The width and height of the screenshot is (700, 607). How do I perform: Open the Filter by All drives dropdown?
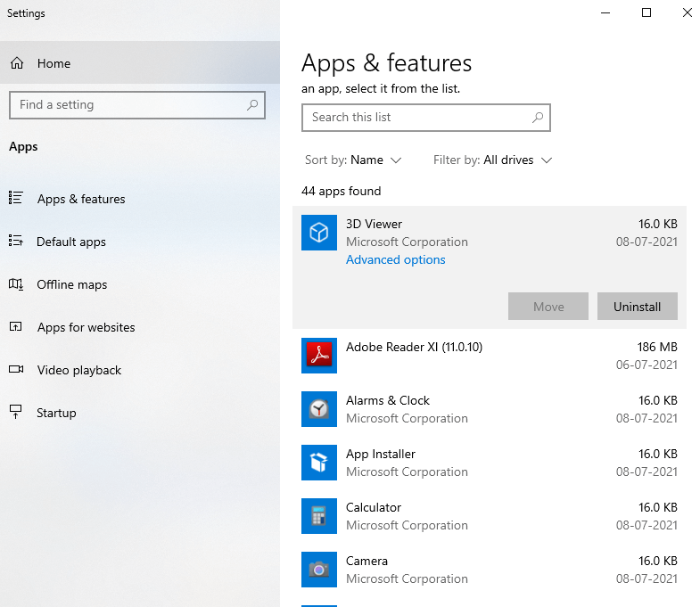tap(493, 160)
